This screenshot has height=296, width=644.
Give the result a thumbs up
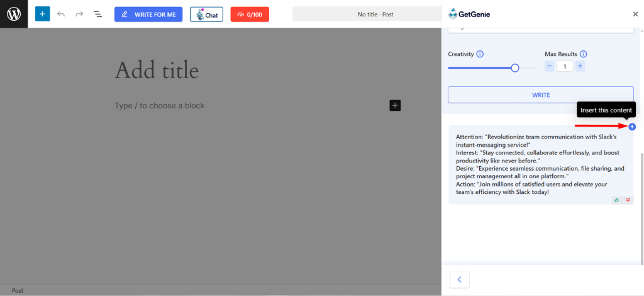click(616, 200)
